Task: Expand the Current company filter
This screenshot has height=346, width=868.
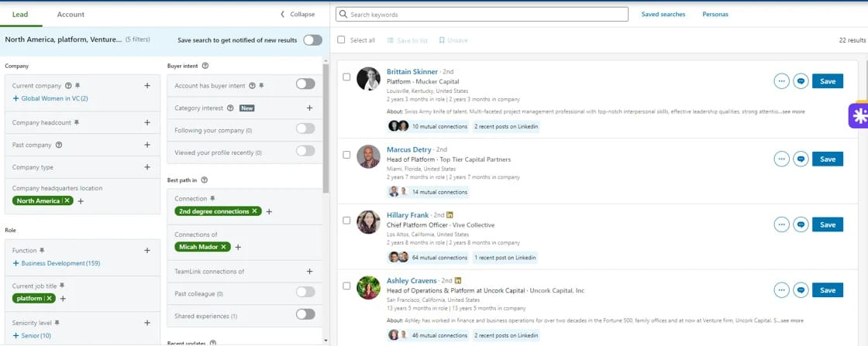Action: (x=147, y=86)
